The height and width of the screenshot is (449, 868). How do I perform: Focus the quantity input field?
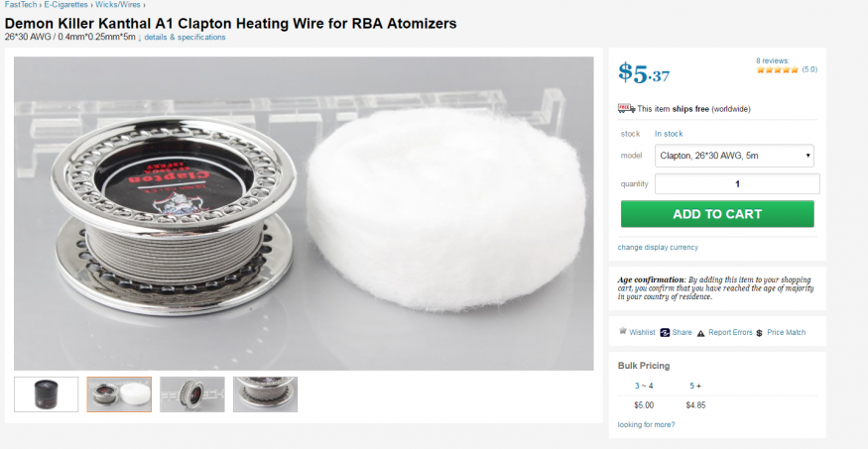click(737, 183)
